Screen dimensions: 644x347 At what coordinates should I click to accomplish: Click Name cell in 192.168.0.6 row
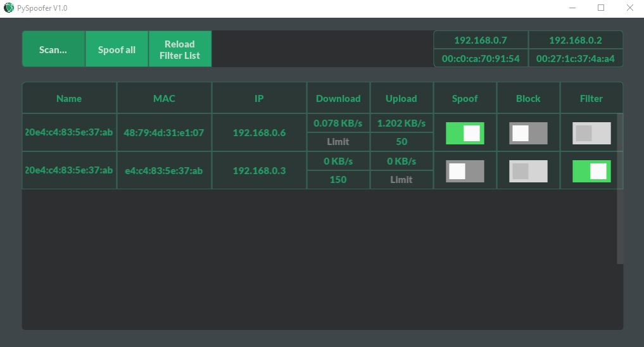tap(69, 132)
